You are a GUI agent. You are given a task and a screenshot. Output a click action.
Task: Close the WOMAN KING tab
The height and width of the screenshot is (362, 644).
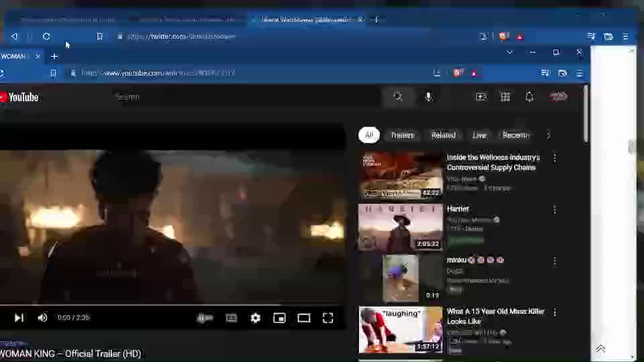click(38, 56)
